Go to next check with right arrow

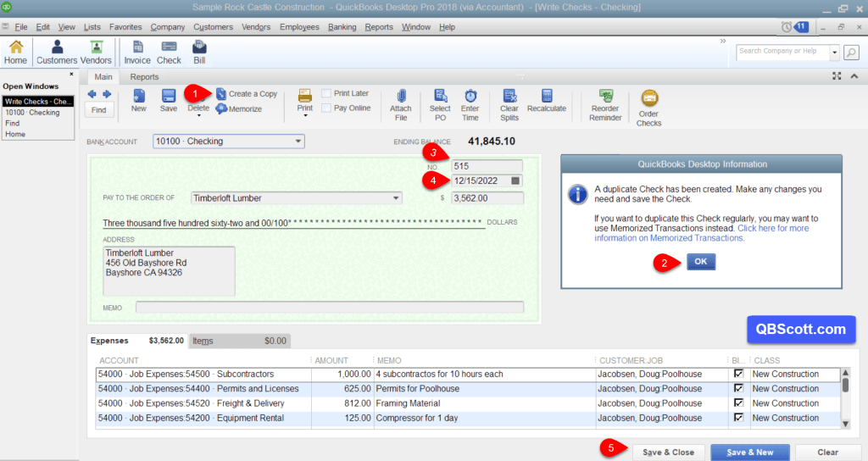[x=107, y=94]
